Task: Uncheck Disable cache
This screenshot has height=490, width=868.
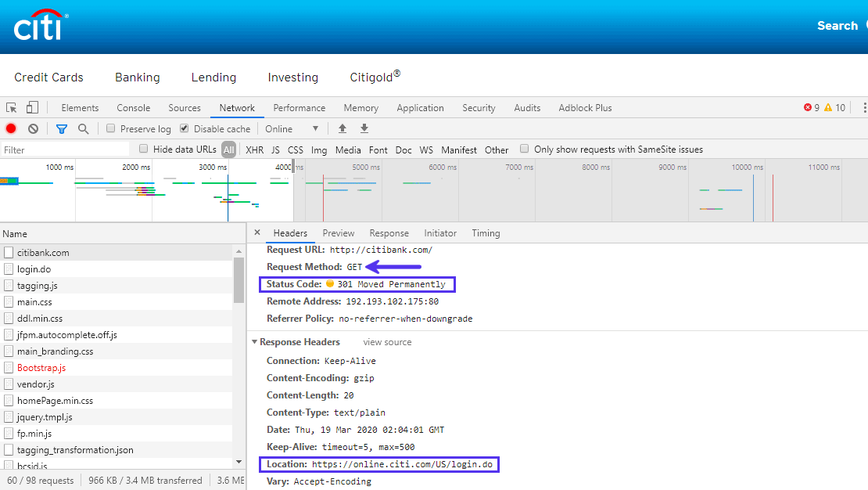Action: [183, 128]
